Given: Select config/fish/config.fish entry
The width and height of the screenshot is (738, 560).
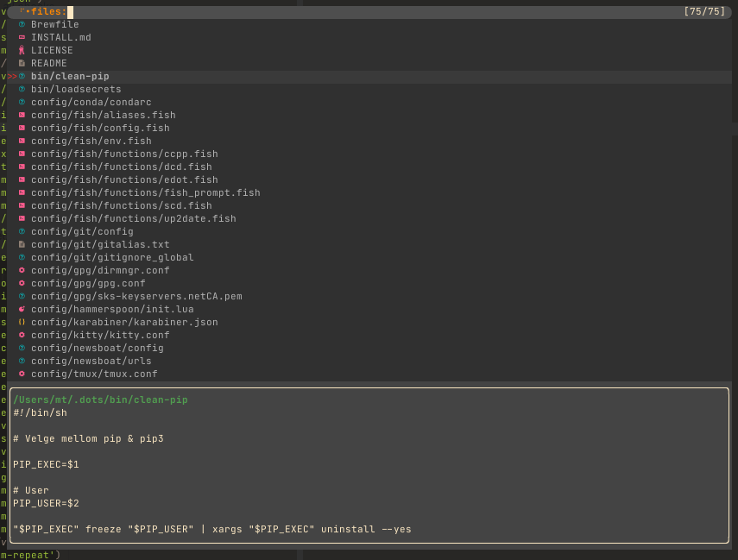Looking at the screenshot, I should tap(100, 128).
